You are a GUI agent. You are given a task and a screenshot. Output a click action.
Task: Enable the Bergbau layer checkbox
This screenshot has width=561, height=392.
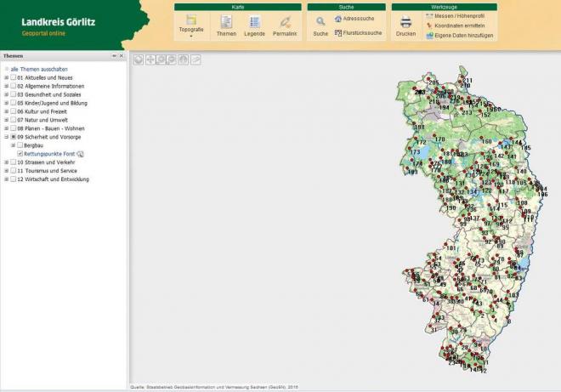pyautogui.click(x=20, y=145)
